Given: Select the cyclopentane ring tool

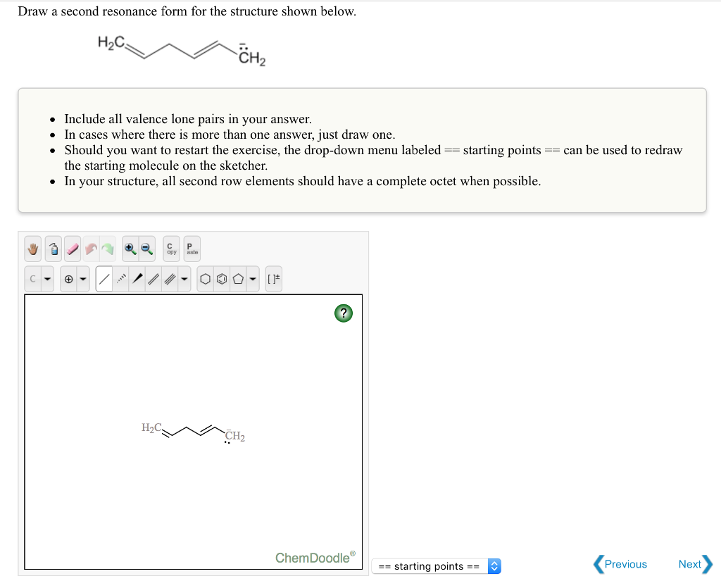Looking at the screenshot, I should click(x=238, y=279).
